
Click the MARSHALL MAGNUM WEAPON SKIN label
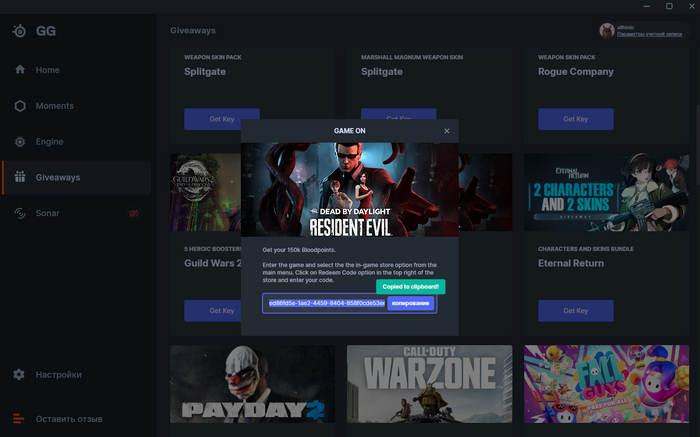pyautogui.click(x=412, y=57)
